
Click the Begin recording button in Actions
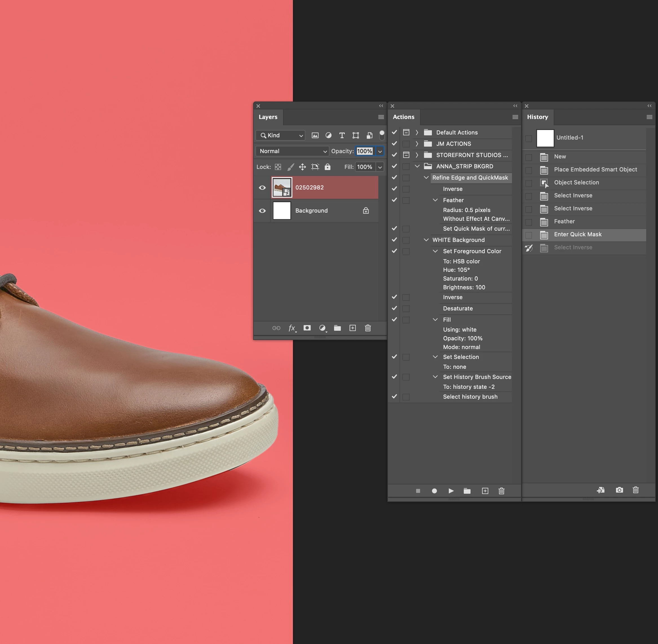tap(434, 491)
